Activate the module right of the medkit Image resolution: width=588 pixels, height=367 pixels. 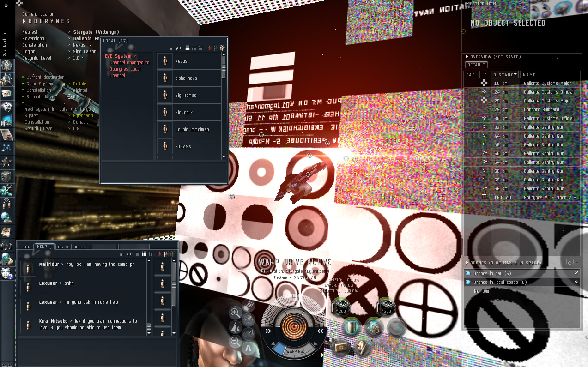pos(363,347)
